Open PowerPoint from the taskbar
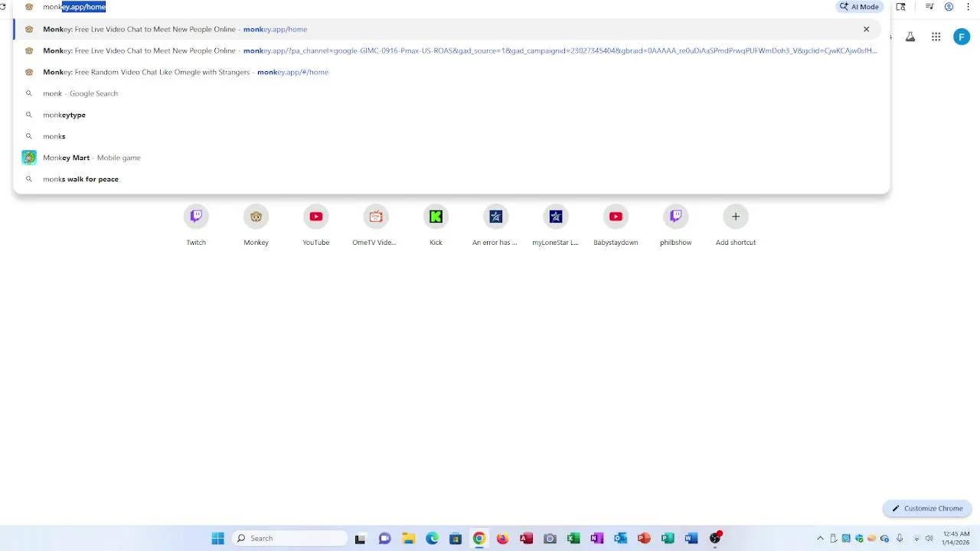The width and height of the screenshot is (980, 551). point(644,538)
